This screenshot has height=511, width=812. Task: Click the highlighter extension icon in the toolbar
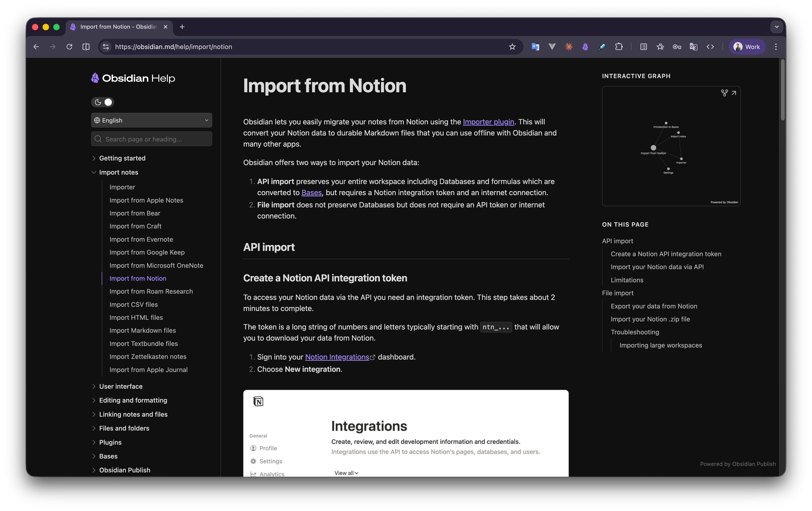pos(602,47)
